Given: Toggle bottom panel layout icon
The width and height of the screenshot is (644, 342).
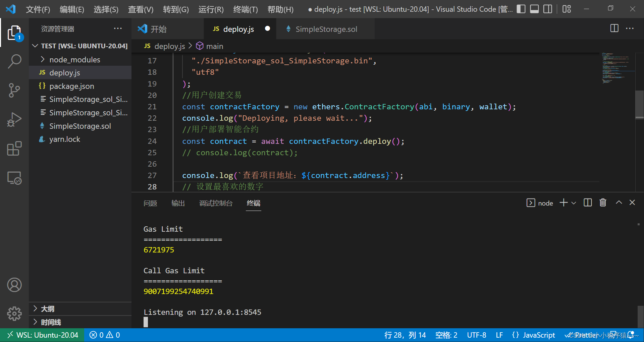Looking at the screenshot, I should (x=534, y=9).
